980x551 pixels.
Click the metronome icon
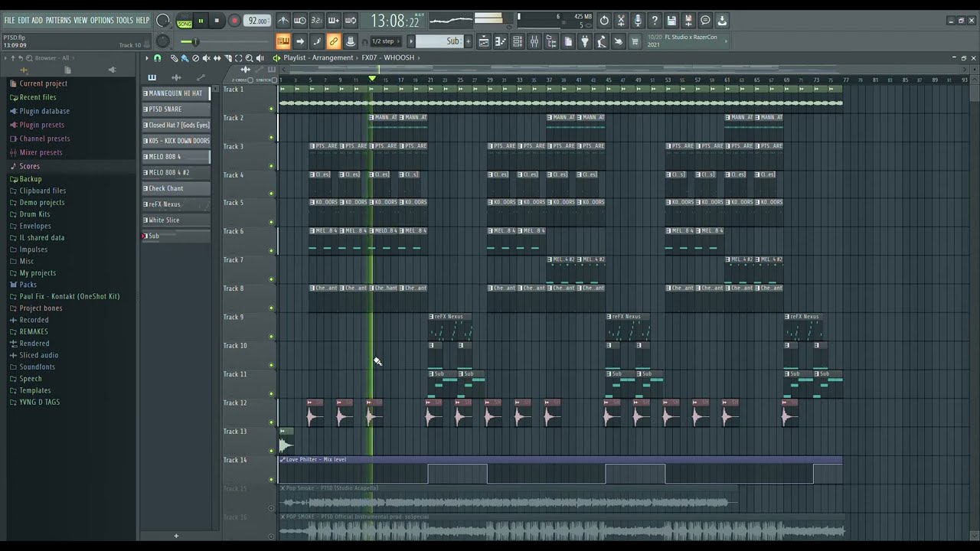(x=284, y=21)
